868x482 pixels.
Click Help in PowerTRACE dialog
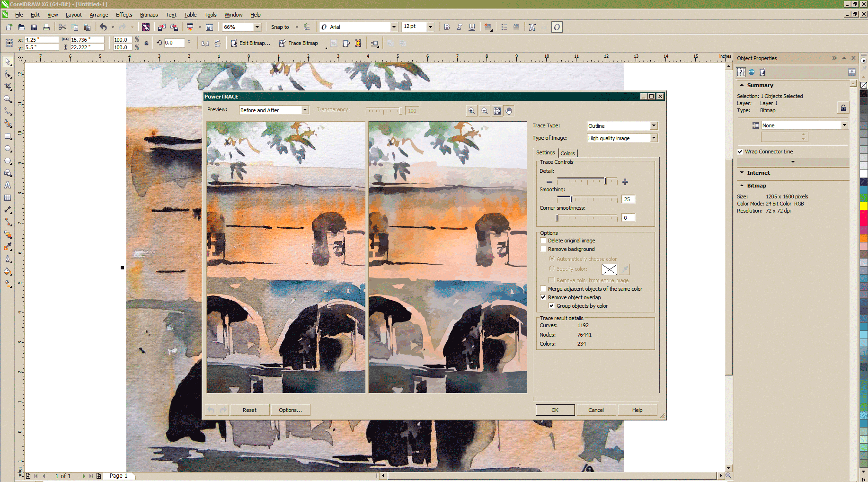637,410
